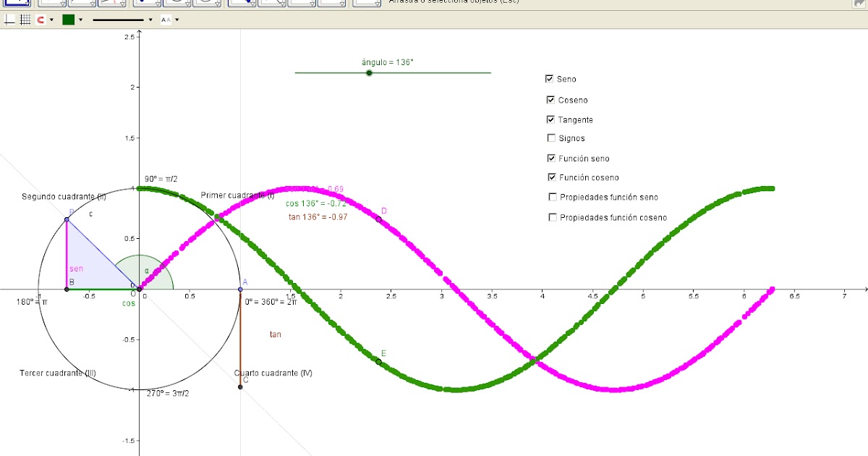Viewport: 868px width, 456px height.
Task: Check Propiedades función seno
Action: 553,196
